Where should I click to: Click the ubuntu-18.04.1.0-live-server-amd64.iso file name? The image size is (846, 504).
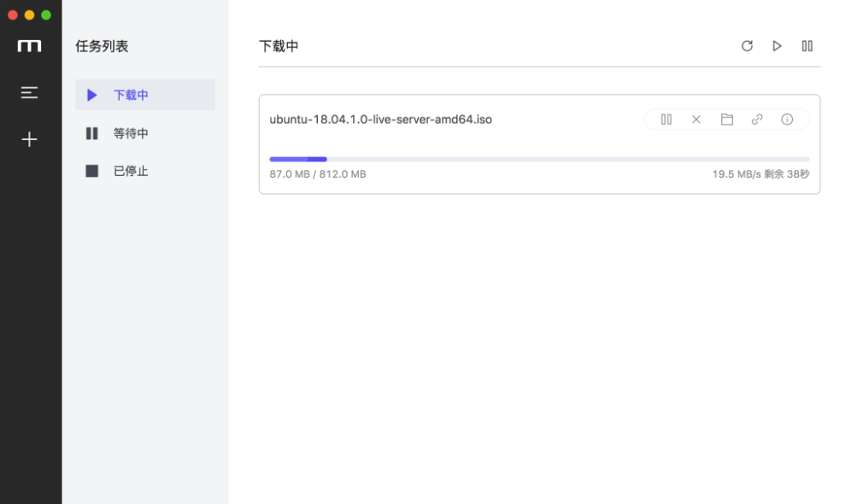click(380, 120)
